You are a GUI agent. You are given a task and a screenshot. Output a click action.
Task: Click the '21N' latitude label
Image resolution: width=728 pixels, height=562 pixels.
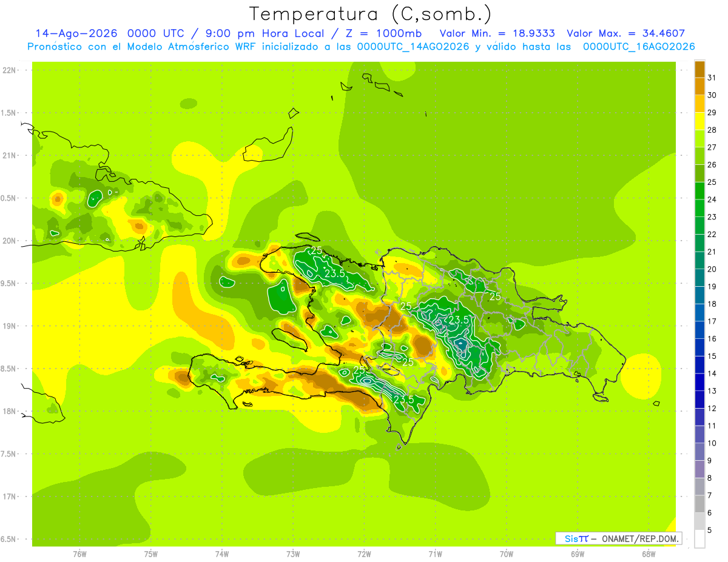click(8, 156)
